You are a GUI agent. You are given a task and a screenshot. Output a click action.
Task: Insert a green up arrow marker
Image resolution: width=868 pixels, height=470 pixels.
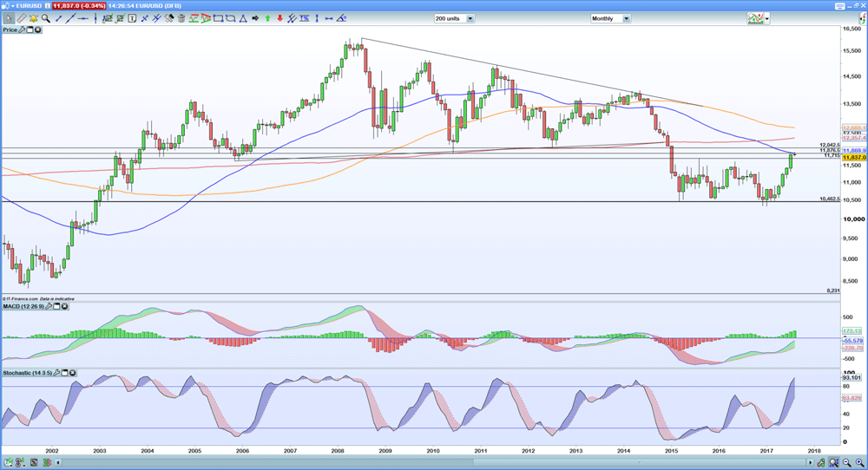point(268,18)
